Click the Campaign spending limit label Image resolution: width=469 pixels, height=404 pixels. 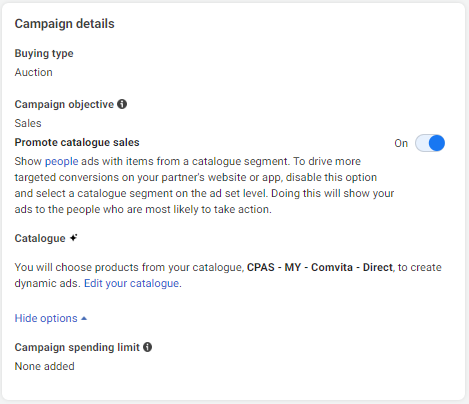click(77, 347)
